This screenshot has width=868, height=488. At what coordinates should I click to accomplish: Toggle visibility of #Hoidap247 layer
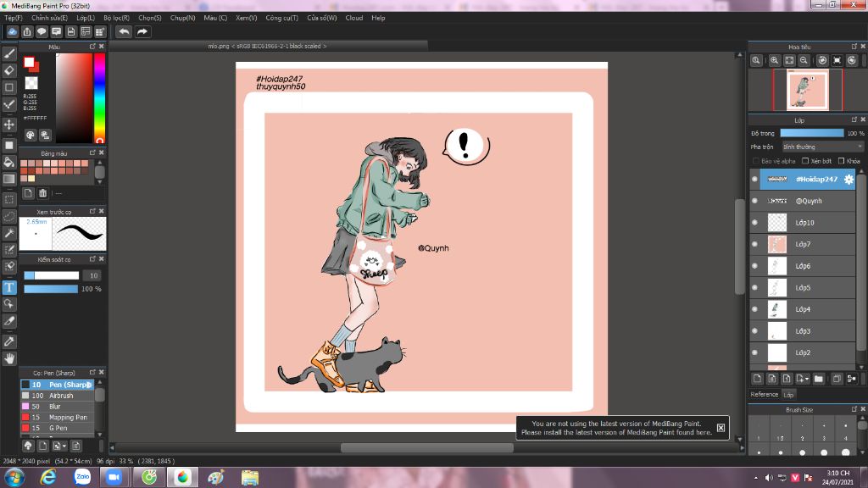click(754, 180)
